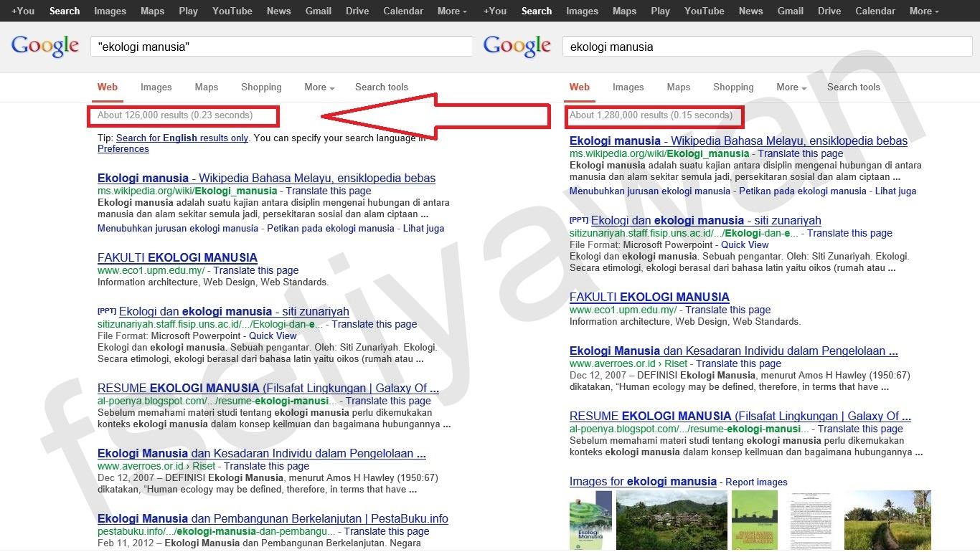Click Translate this page for right averroes.or.id result
Viewport: 980px width, 552px height.
739,363
